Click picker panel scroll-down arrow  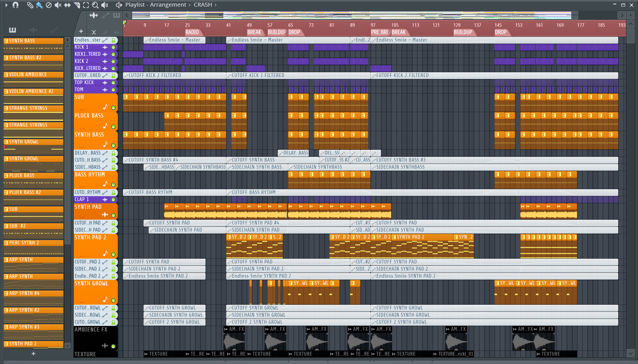point(68,345)
